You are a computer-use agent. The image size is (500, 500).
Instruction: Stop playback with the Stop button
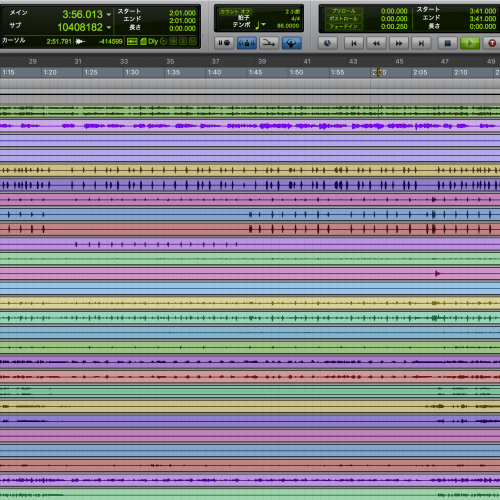click(447, 43)
